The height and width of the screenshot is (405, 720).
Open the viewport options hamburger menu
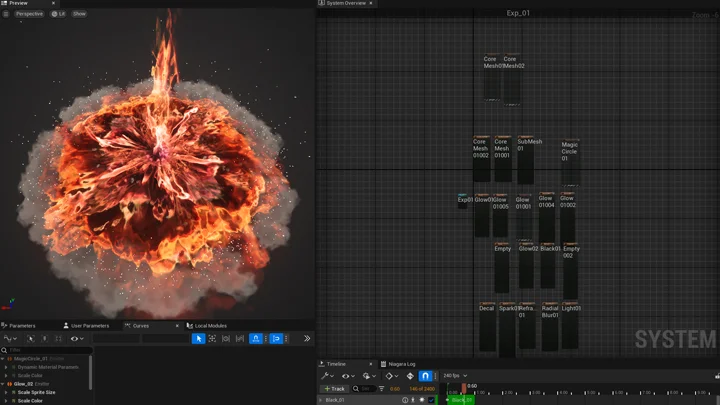[x=6, y=14]
